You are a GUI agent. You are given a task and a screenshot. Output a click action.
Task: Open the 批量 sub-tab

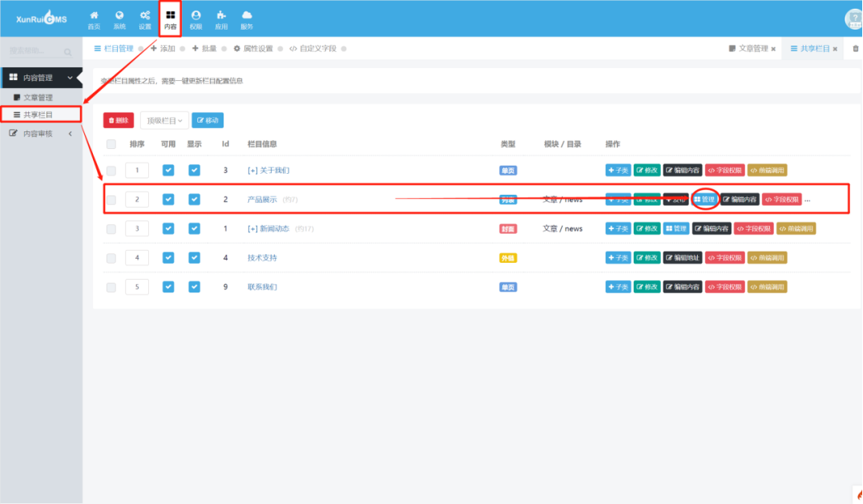tap(204, 48)
